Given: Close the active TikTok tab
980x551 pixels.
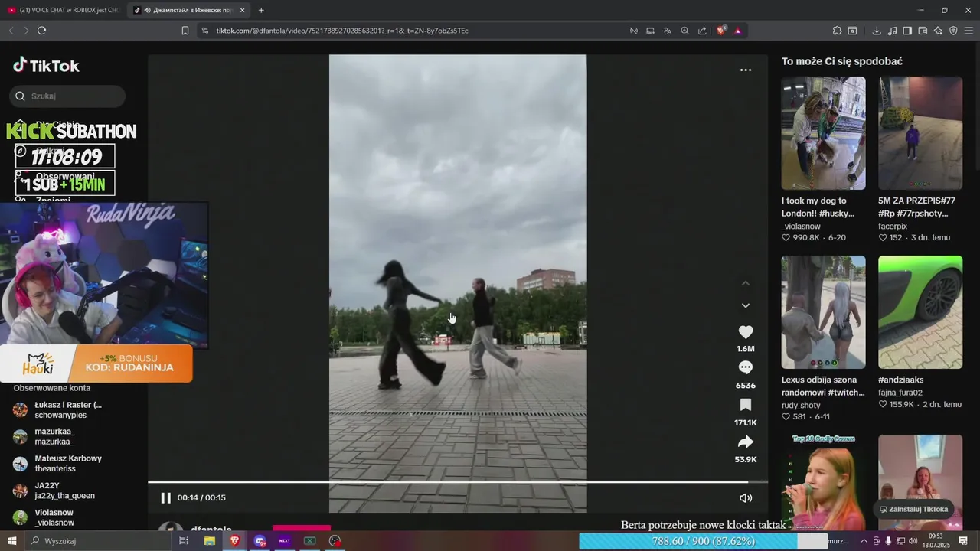Looking at the screenshot, I should click(243, 10).
